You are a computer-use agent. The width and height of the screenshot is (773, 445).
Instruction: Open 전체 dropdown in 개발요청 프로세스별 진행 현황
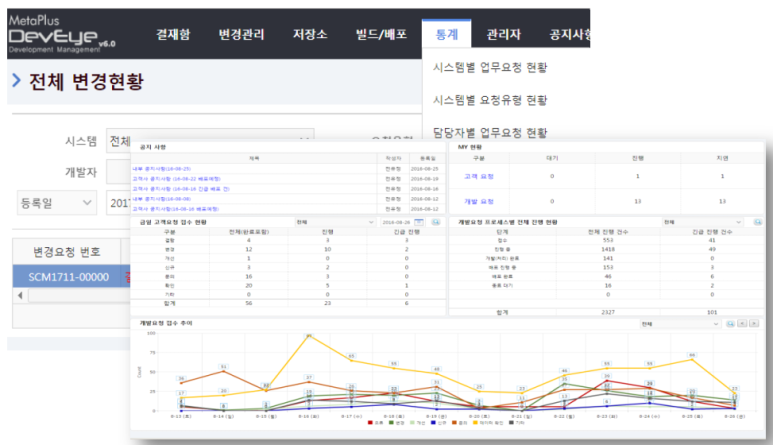coord(702,222)
